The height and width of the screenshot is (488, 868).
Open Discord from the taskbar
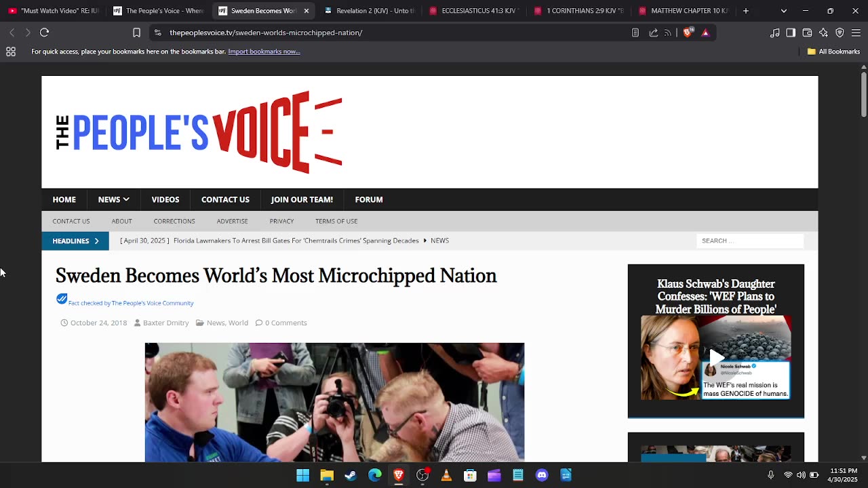click(x=542, y=475)
